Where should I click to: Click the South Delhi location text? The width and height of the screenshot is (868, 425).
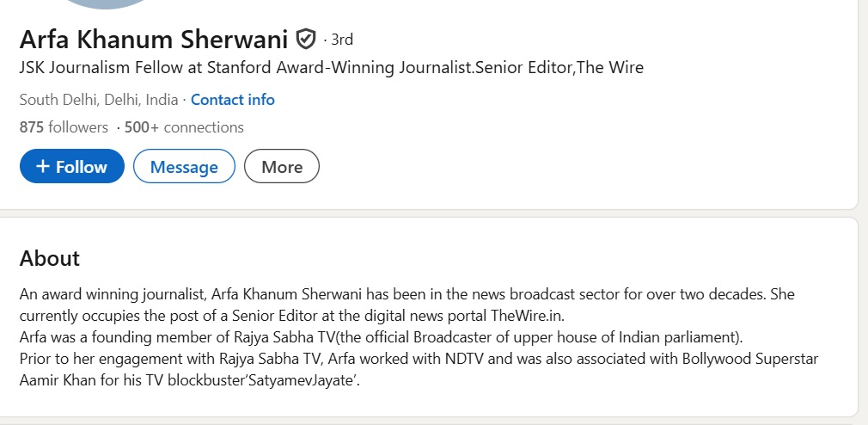click(98, 100)
